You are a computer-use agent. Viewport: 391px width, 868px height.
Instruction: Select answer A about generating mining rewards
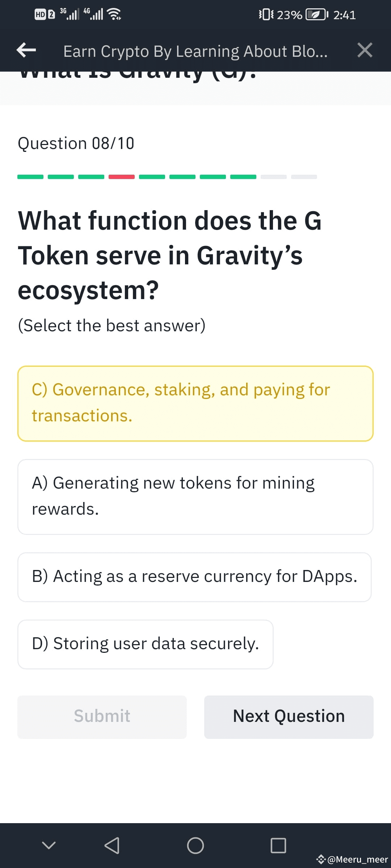(195, 496)
